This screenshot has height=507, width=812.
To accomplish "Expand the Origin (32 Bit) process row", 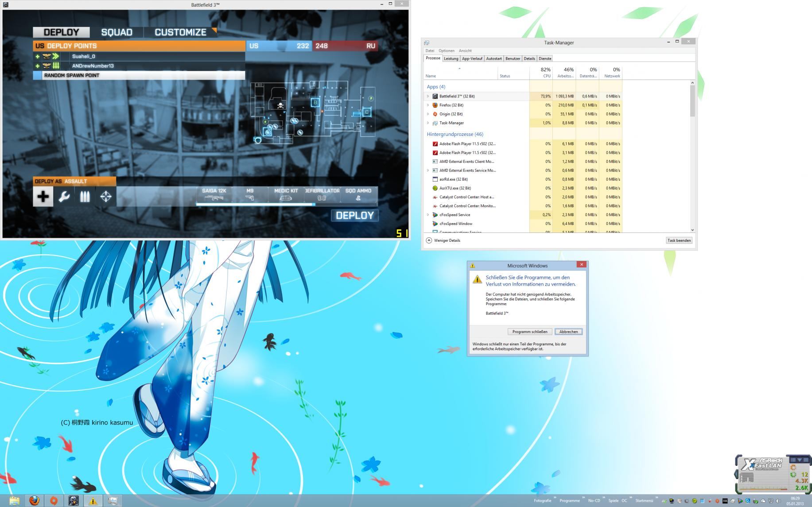I will tap(428, 114).
